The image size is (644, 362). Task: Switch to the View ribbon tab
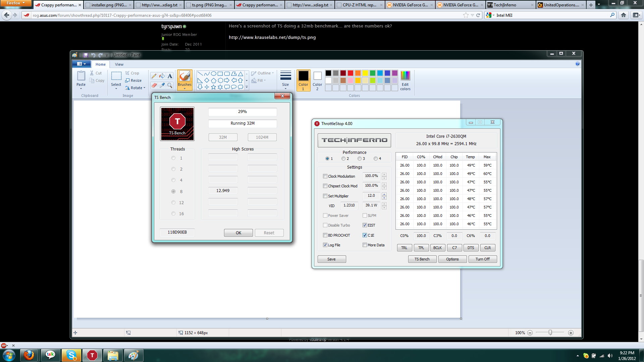point(119,64)
